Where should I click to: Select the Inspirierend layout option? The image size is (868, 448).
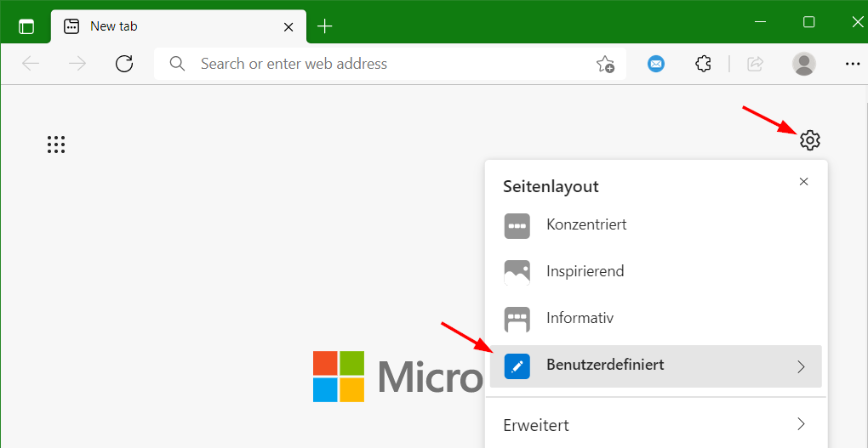656,272
